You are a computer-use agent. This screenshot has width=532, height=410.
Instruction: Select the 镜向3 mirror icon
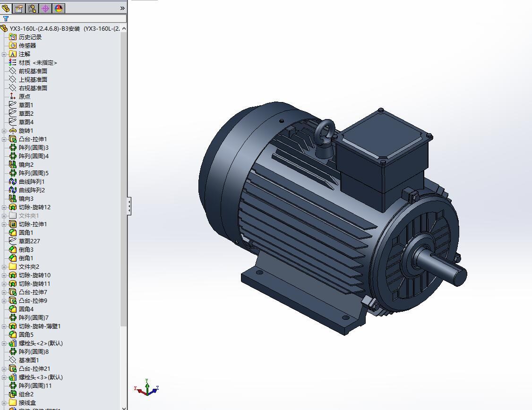tap(13, 198)
